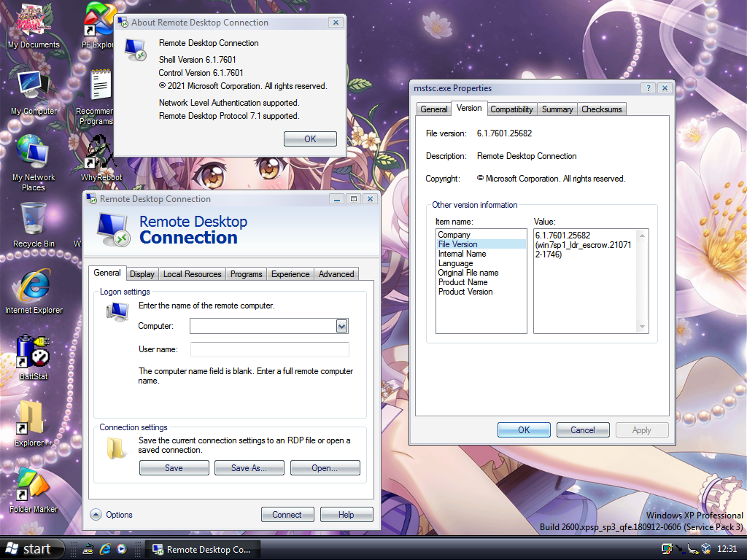
Task: Click the Save As... button
Action: (x=249, y=468)
